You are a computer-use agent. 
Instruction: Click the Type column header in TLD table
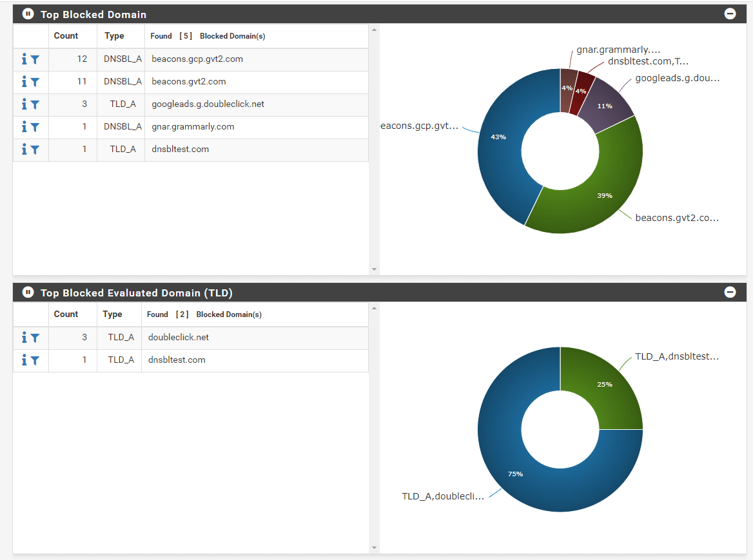point(112,314)
